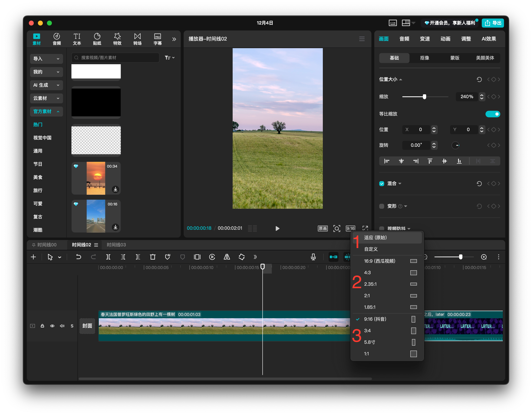The width and height of the screenshot is (532, 415).
Task: Click the 封面 cover button
Action: 87,326
